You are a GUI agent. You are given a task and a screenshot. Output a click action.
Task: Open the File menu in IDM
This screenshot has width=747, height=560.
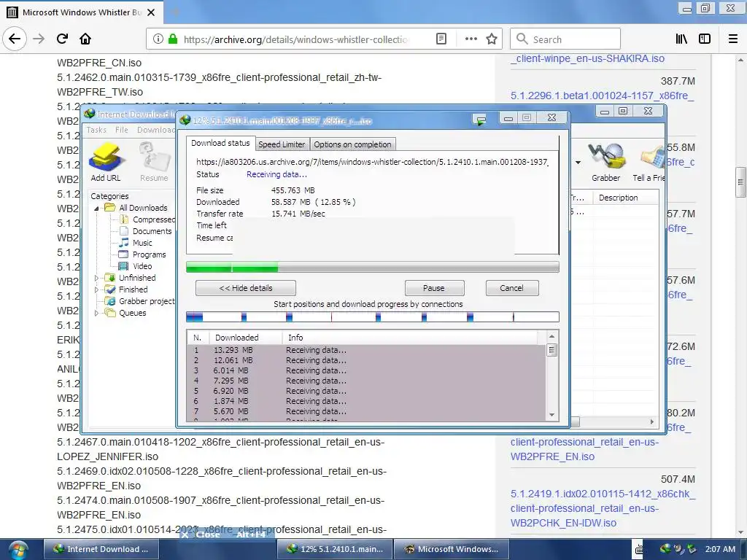coord(122,130)
